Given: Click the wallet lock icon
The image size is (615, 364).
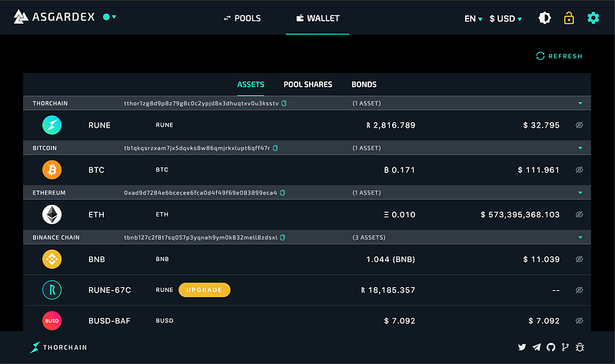Looking at the screenshot, I should [569, 18].
